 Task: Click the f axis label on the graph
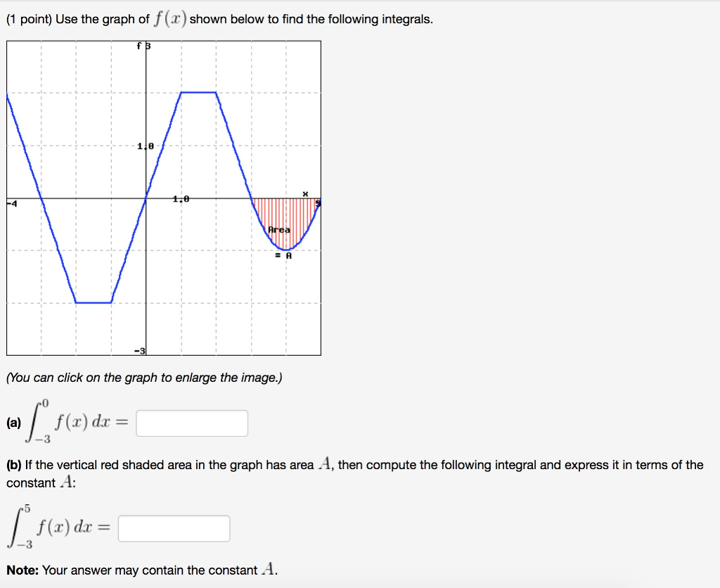point(138,46)
